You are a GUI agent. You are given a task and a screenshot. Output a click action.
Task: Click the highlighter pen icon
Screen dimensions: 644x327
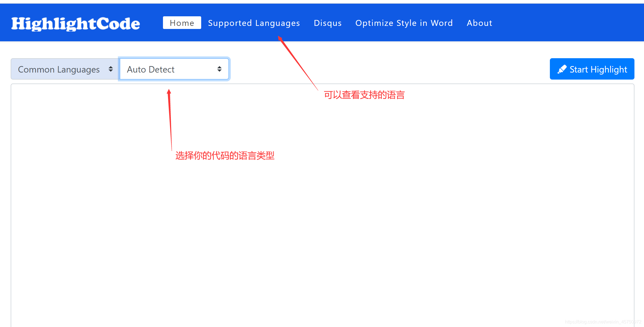562,69
